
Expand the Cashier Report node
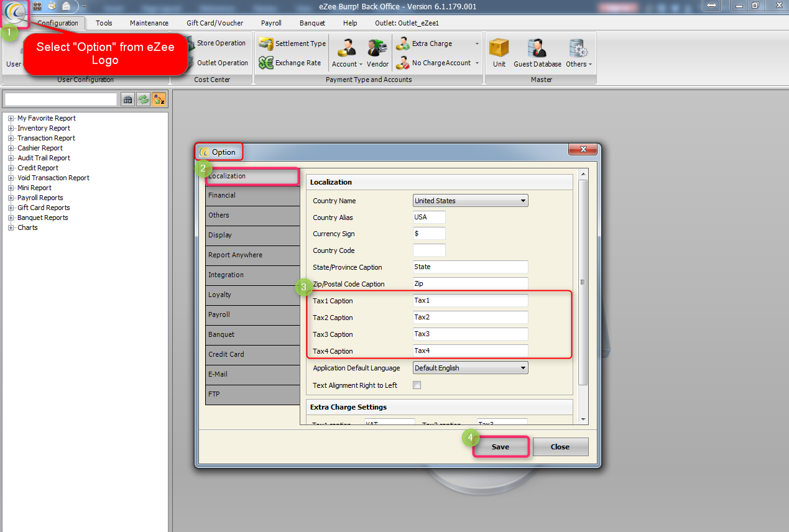click(11, 148)
